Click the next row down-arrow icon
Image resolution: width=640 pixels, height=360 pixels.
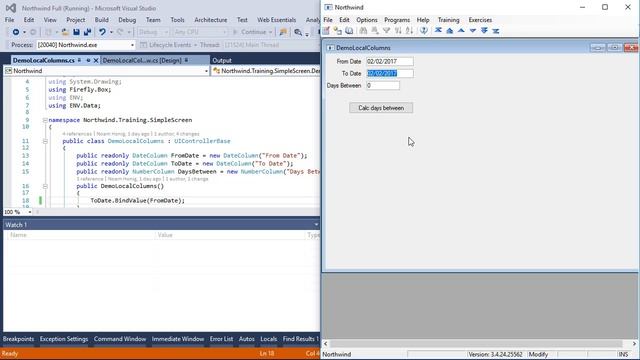[473, 31]
